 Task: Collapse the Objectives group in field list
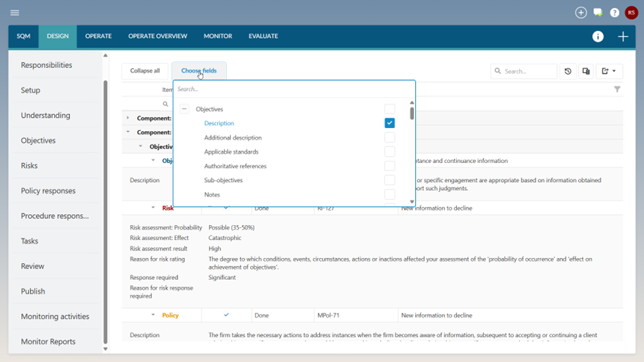pos(184,109)
